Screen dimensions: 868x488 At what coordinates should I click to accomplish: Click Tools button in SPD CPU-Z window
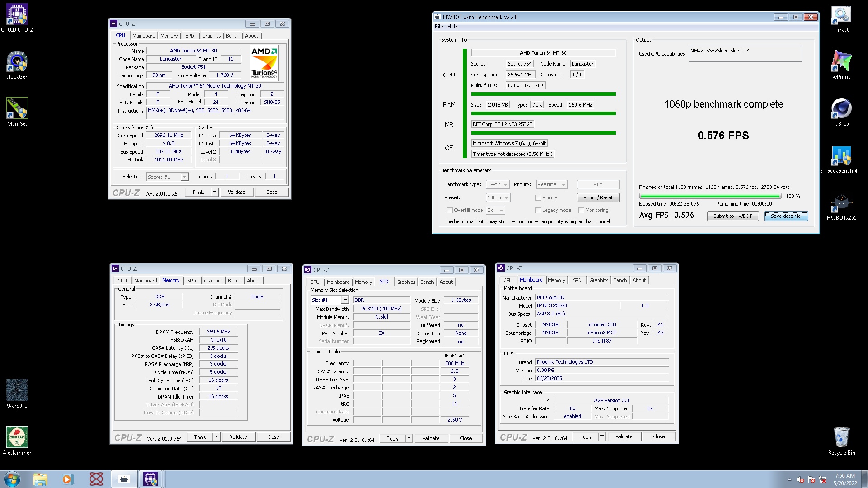click(392, 438)
